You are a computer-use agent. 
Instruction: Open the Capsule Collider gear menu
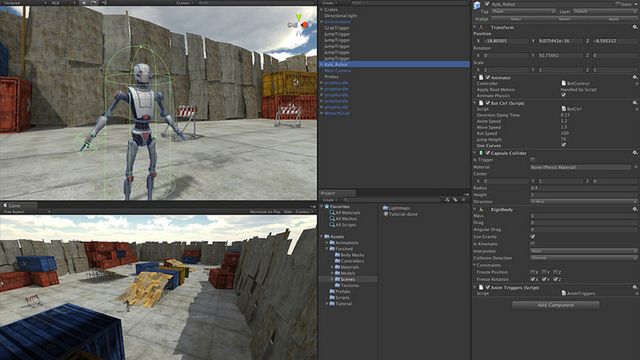pyautogui.click(x=635, y=153)
